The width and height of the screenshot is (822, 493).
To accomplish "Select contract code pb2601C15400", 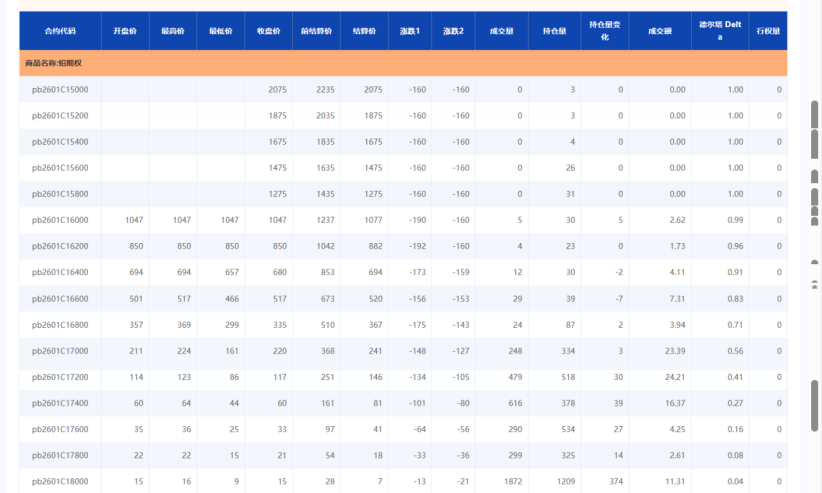I will [x=60, y=142].
